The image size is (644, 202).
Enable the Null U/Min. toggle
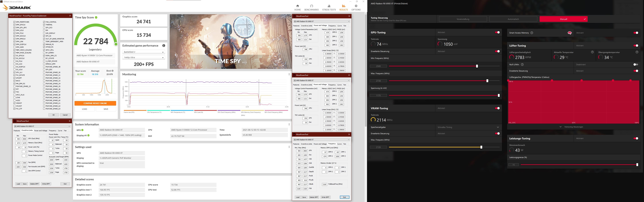[636, 65]
